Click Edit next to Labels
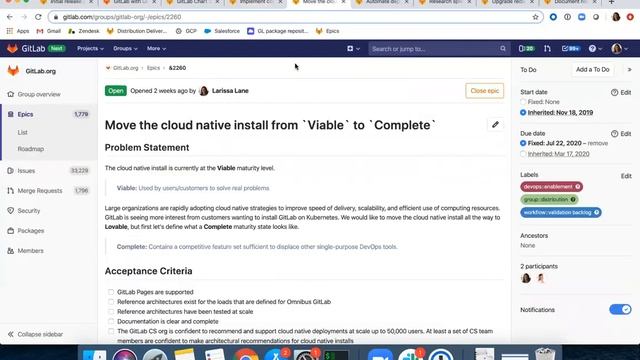The height and width of the screenshot is (360, 640). [x=626, y=176]
